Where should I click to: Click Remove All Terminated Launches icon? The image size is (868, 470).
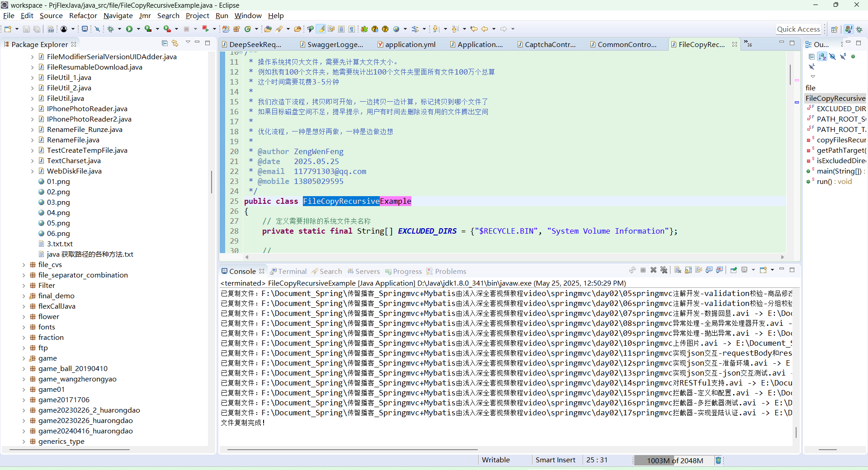[664, 270]
